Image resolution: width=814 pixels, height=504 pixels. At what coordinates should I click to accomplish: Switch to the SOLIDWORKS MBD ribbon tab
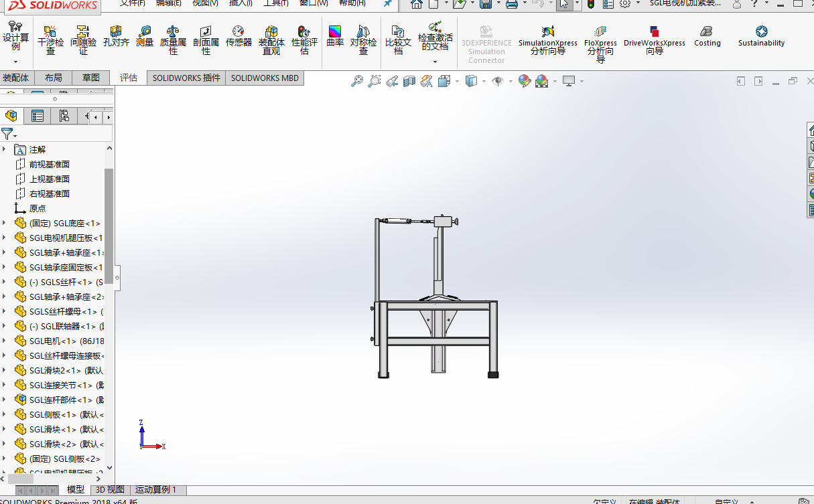(265, 78)
